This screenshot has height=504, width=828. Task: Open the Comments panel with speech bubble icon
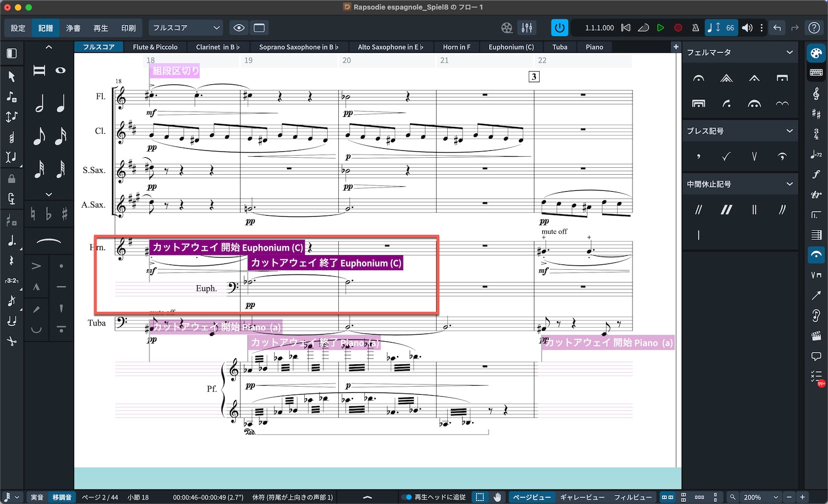click(816, 356)
